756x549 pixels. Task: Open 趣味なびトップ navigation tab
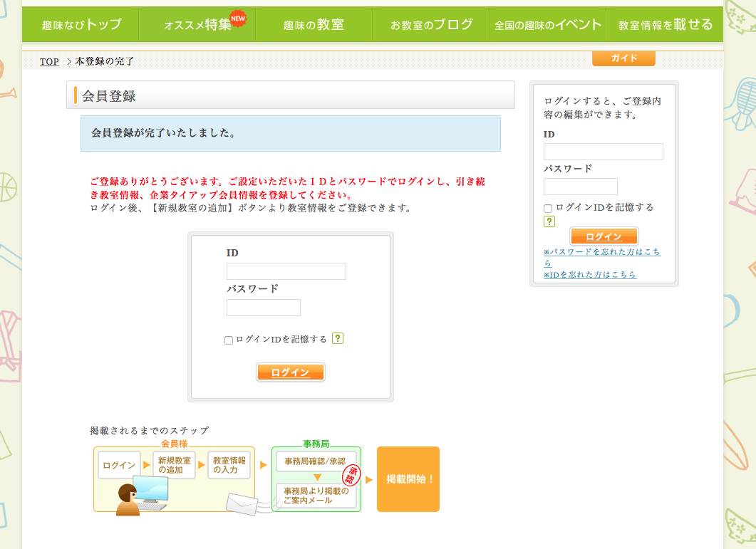81,25
